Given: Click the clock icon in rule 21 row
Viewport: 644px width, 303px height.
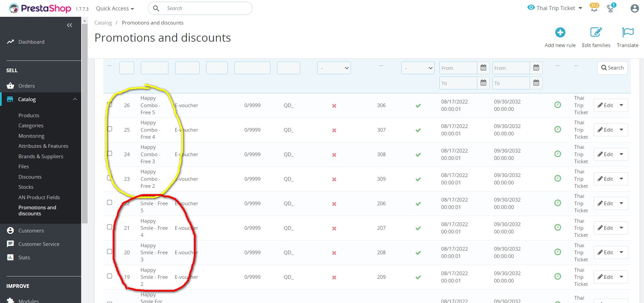Looking at the screenshot, I should point(558,227).
